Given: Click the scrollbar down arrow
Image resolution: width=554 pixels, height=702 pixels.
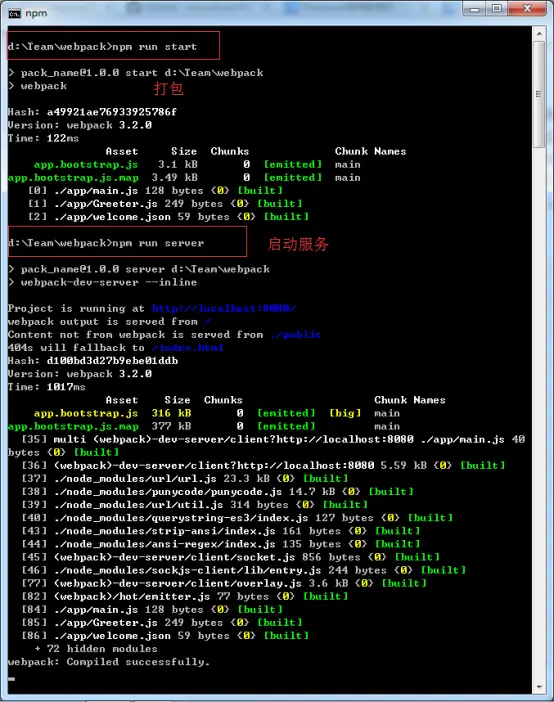Looking at the screenshot, I should click(539, 686).
